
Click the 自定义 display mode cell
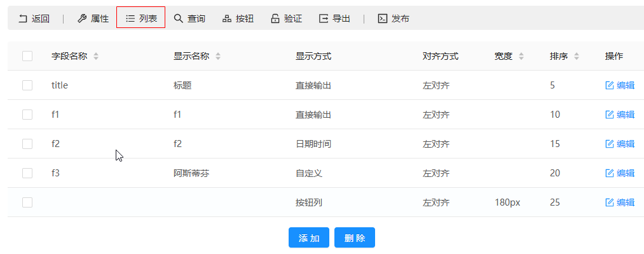click(309, 173)
